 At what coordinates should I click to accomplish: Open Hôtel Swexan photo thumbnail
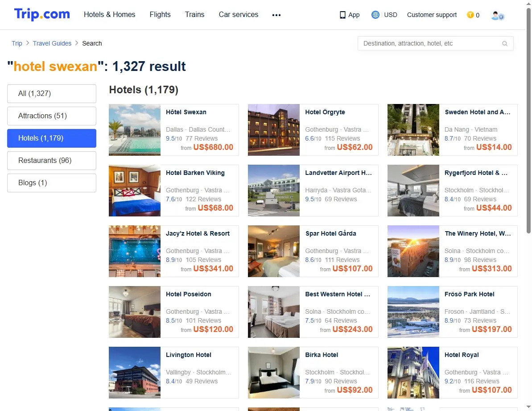coord(135,130)
